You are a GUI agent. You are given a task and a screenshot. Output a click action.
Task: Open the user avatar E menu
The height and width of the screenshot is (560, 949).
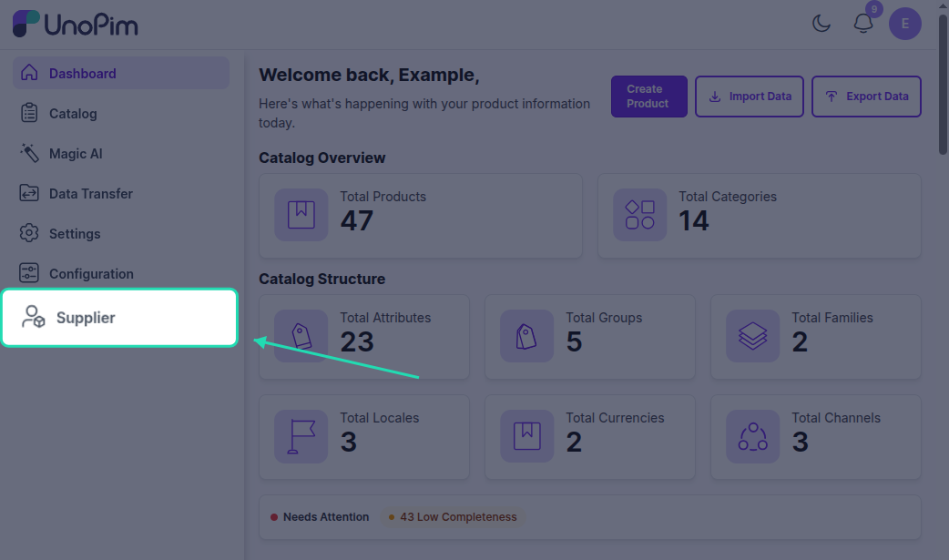coord(904,24)
